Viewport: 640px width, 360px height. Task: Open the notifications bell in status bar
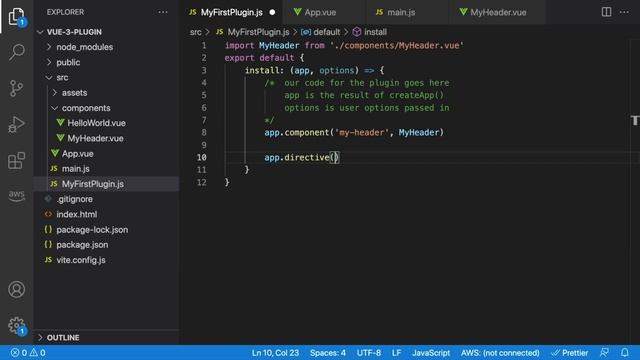[x=624, y=353]
